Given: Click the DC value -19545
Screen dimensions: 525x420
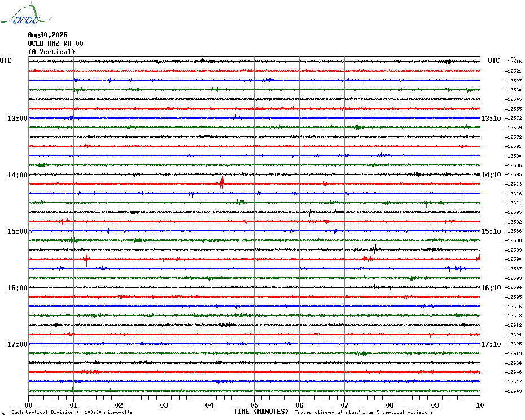Looking at the screenshot, I should tap(513, 99).
